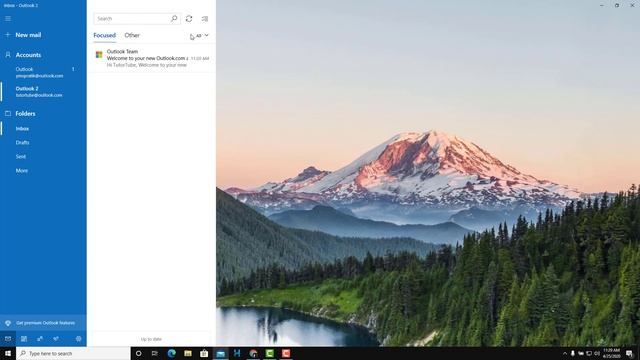The width and height of the screenshot is (640, 360).
Task: Click the network tray icon
Action: (x=589, y=353)
